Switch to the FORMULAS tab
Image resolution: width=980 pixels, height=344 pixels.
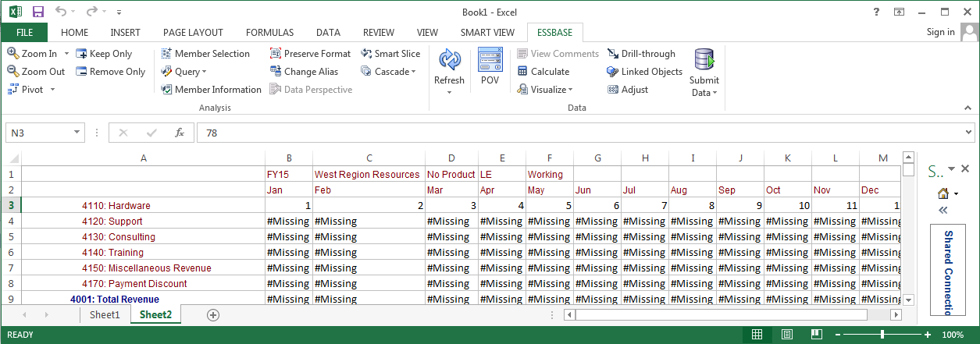269,32
